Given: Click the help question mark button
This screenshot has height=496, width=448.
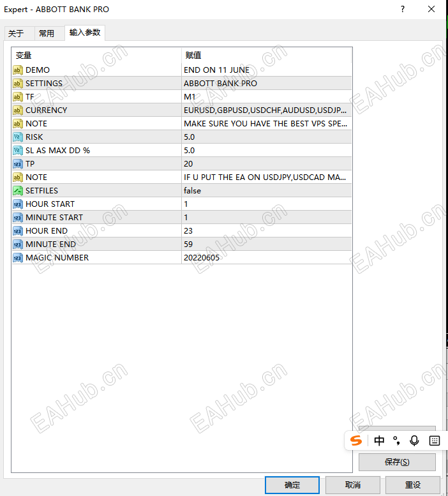Looking at the screenshot, I should [x=403, y=9].
